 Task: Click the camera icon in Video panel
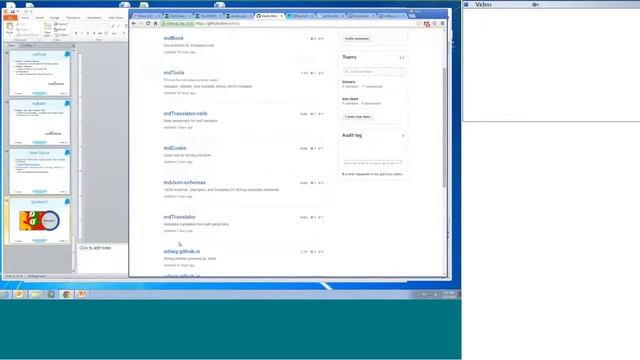536,4
